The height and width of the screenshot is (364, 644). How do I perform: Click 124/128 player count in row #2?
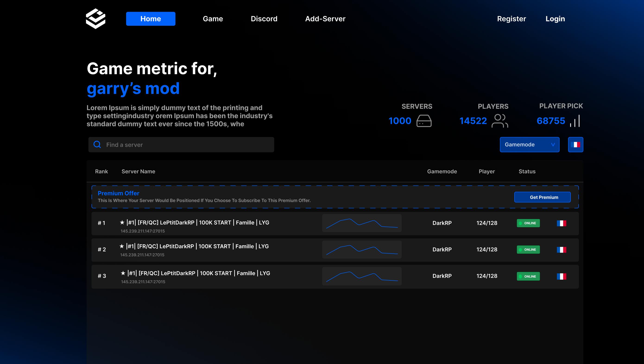pos(487,250)
